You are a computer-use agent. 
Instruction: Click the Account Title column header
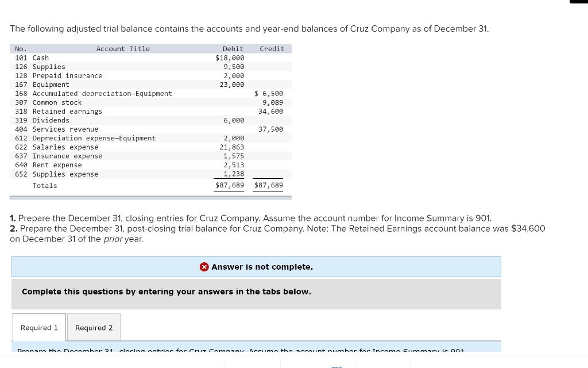[123, 49]
